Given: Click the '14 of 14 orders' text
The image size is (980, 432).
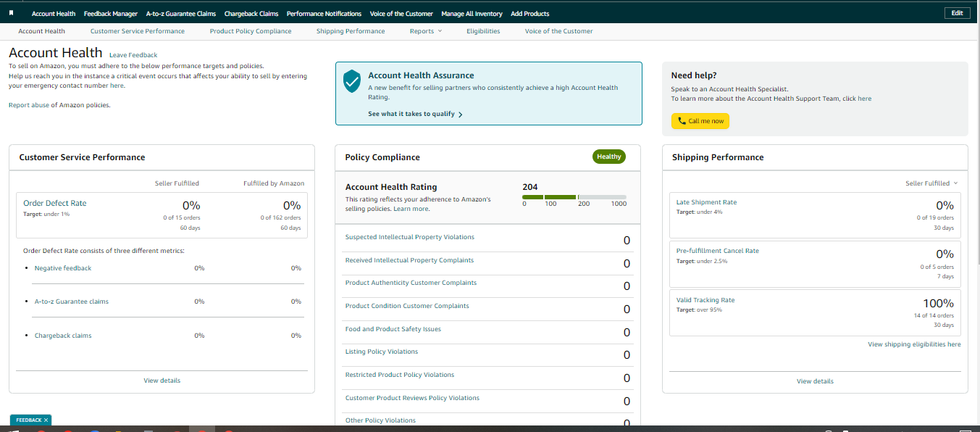Looking at the screenshot, I should pos(934,316).
